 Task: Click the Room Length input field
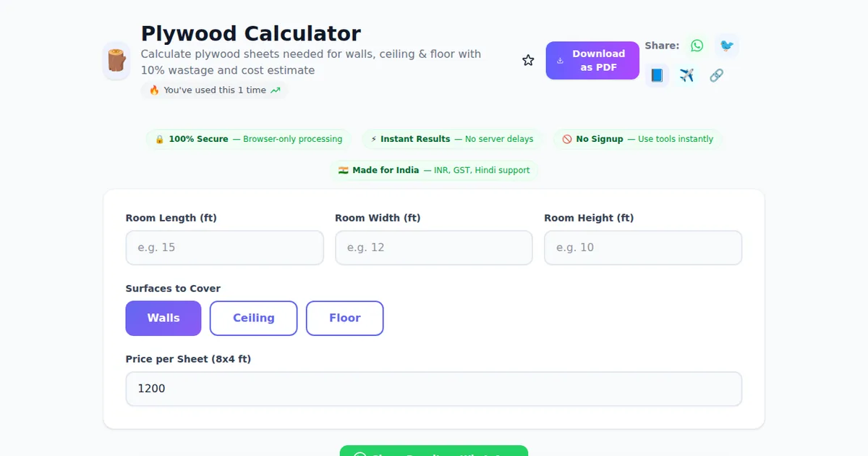coord(224,248)
